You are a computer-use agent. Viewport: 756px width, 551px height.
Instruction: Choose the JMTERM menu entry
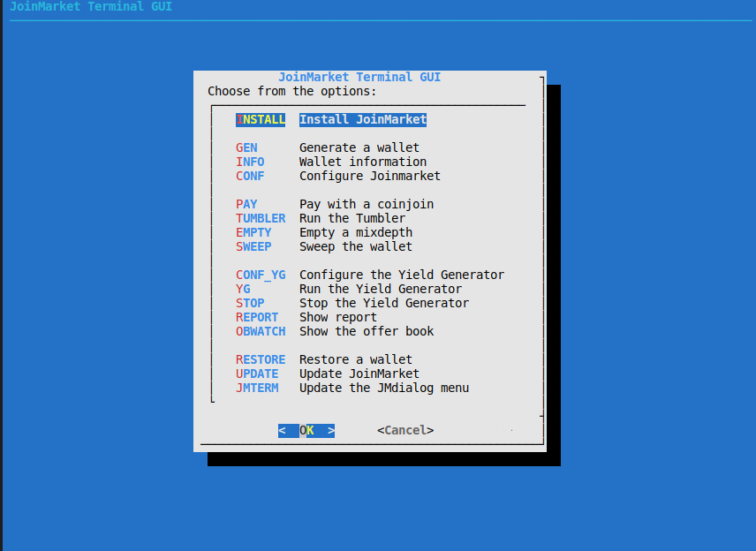257,388
